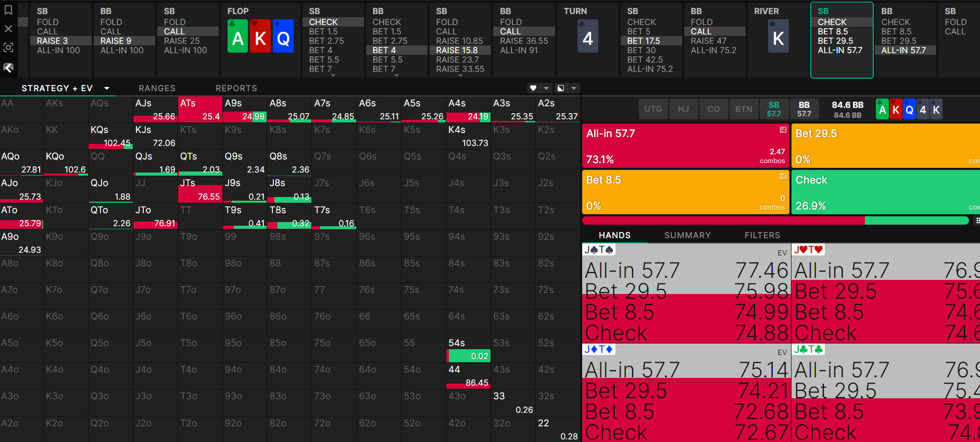
Task: Choose BET 17.5 turn action
Action: [651, 41]
